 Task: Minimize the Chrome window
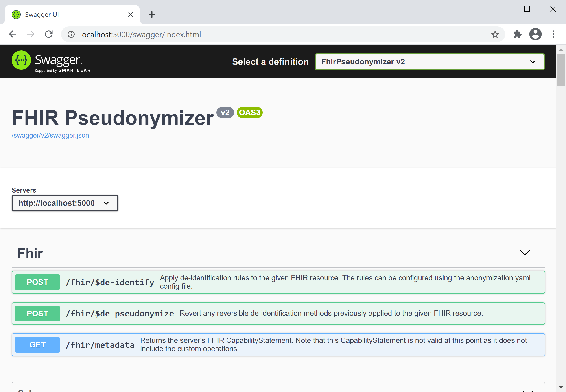(x=502, y=9)
